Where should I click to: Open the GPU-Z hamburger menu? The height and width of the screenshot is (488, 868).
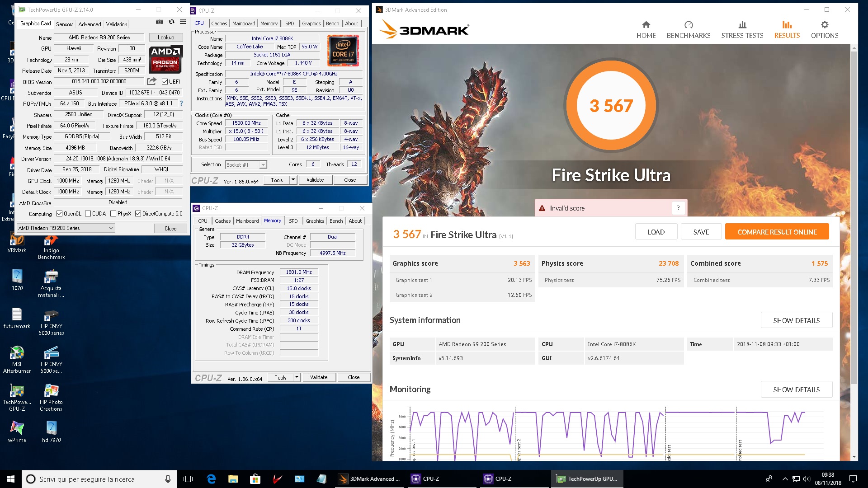click(x=183, y=22)
